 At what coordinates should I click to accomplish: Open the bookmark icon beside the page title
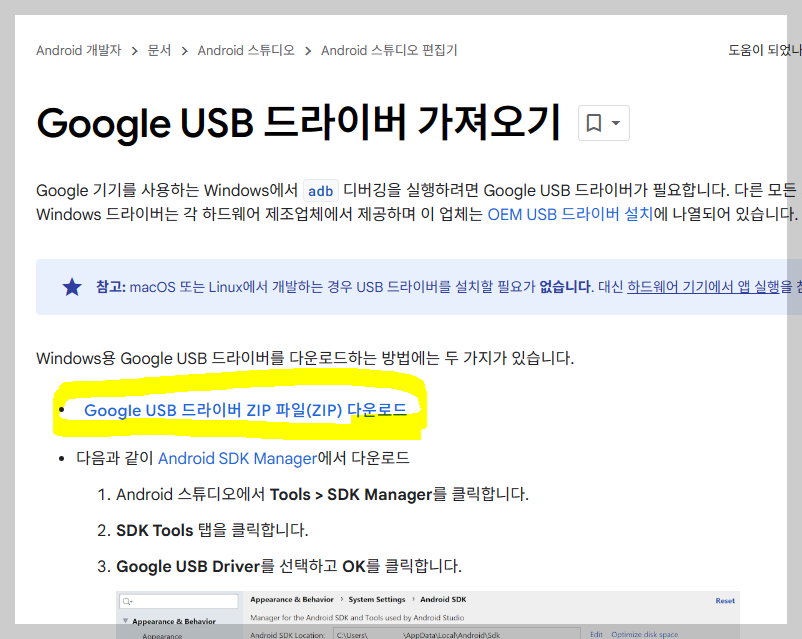click(593, 123)
